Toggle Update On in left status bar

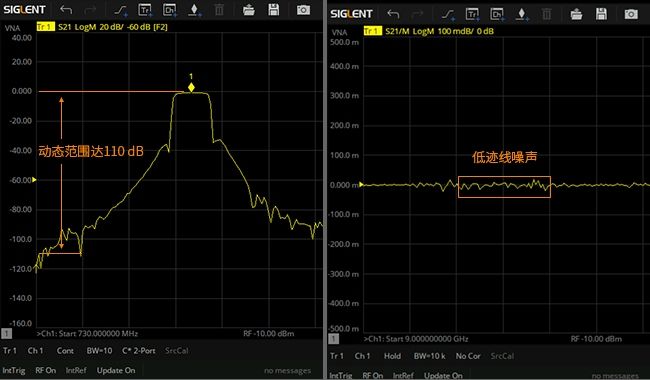116,370
